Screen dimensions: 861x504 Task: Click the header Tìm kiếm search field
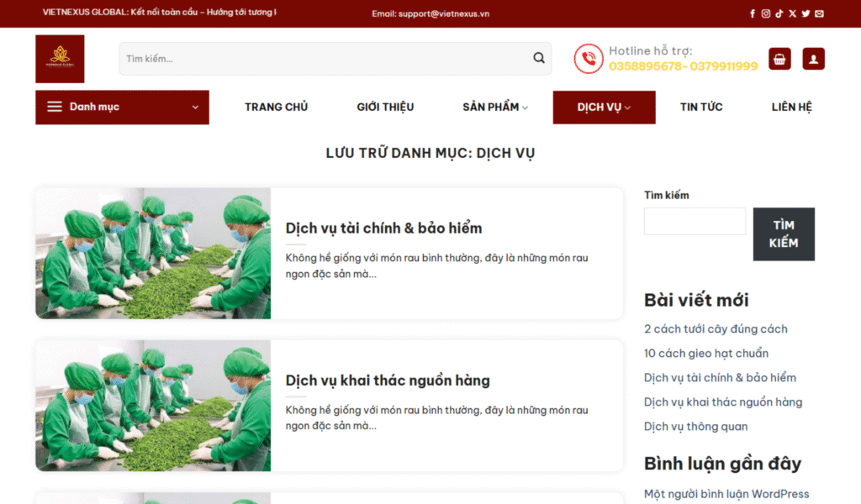[324, 59]
